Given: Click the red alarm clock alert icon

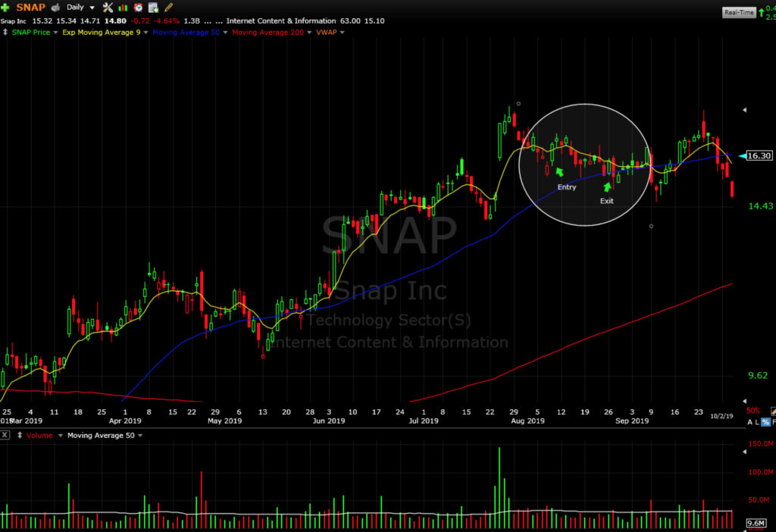Looking at the screenshot, I should (x=138, y=8).
